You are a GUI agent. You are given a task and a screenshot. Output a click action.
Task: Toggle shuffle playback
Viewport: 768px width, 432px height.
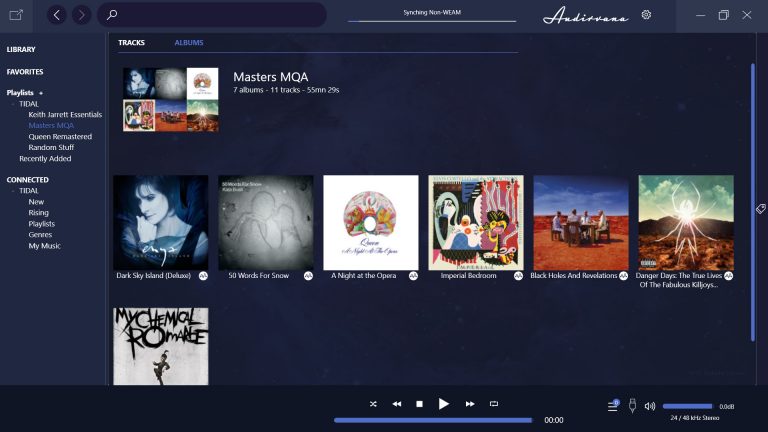tap(373, 404)
